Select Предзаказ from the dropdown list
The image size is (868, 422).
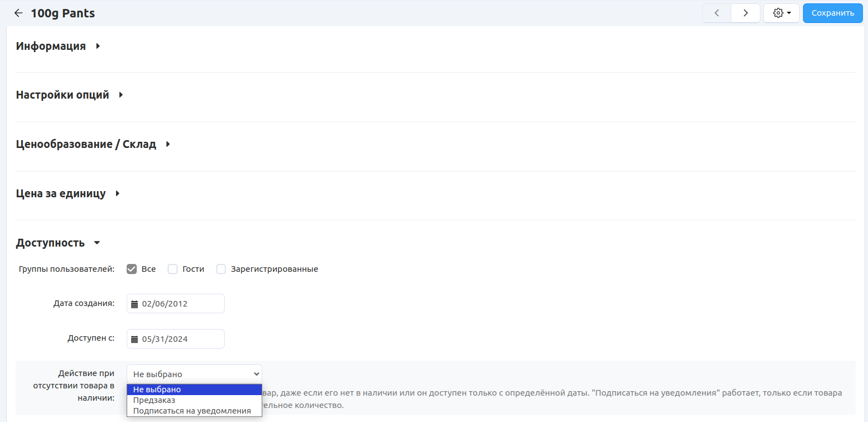(x=154, y=400)
